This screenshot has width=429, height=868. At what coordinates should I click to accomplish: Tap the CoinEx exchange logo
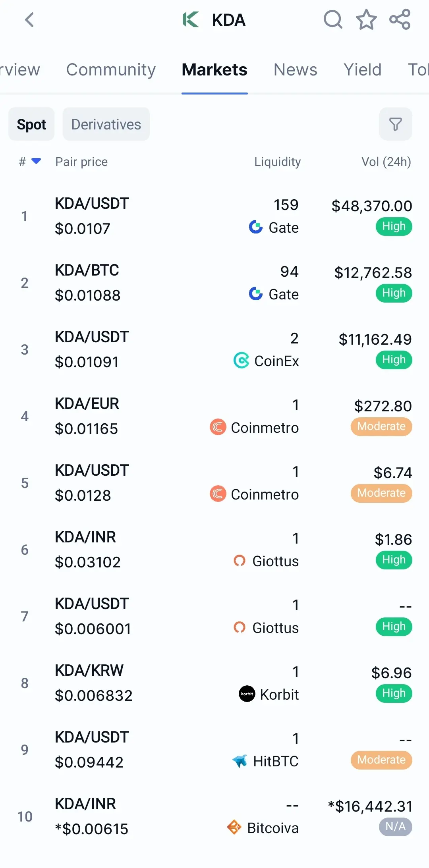(242, 361)
